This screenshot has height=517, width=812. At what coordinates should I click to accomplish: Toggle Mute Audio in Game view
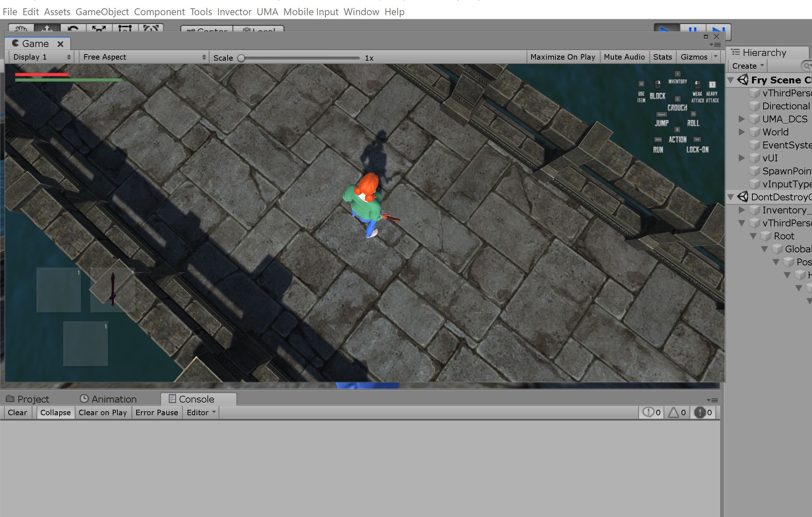[x=624, y=57]
